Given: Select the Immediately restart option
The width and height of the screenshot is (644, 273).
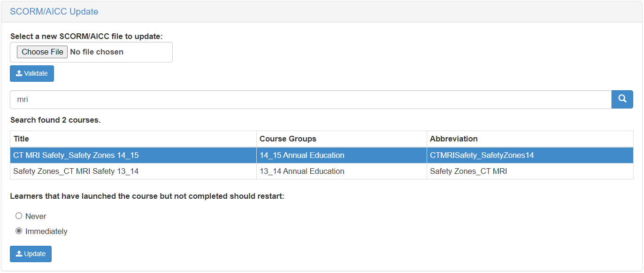Looking at the screenshot, I should click(19, 231).
